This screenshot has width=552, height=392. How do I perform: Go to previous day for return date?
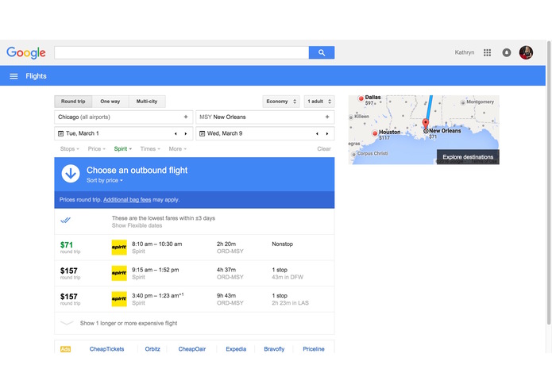tap(317, 133)
